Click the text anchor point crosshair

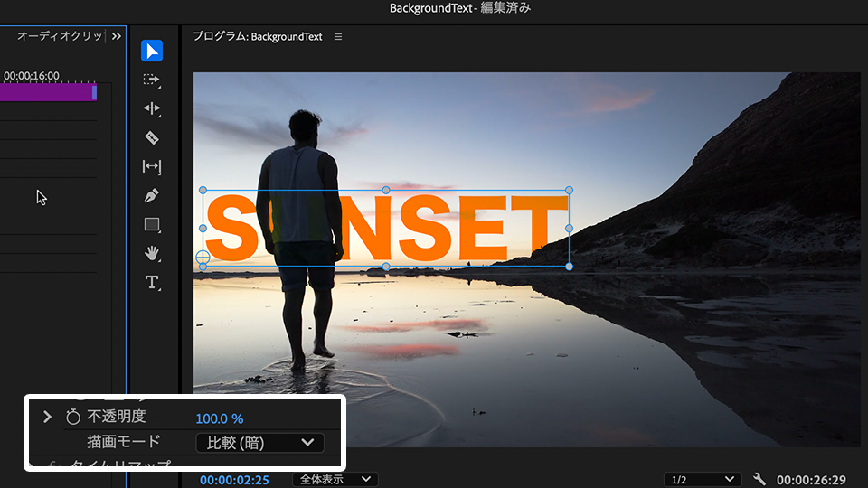tap(203, 258)
